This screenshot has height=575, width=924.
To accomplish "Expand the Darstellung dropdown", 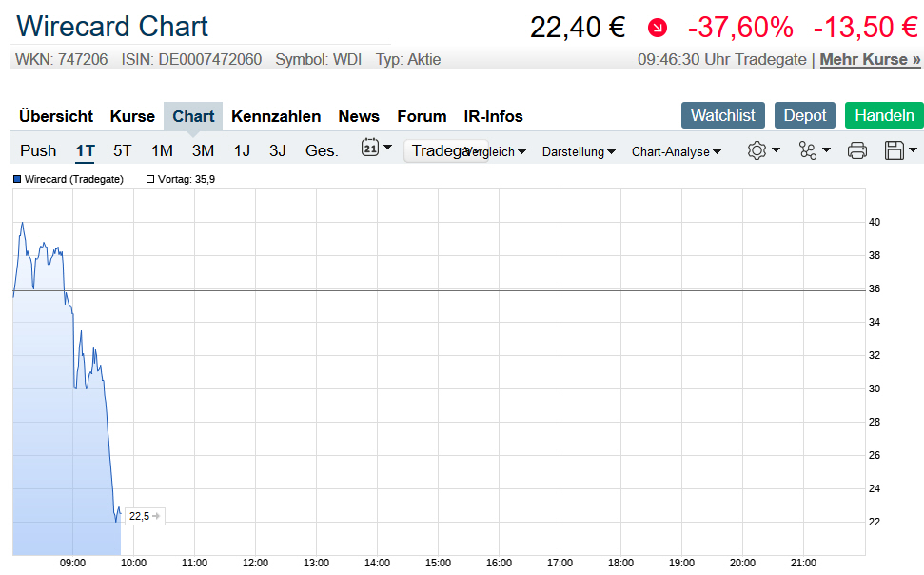I will pyautogui.click(x=579, y=151).
